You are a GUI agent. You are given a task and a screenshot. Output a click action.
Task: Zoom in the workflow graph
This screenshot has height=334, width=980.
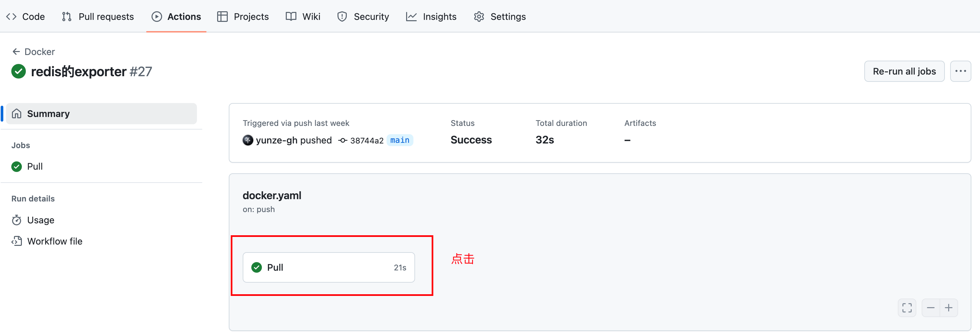point(949,308)
